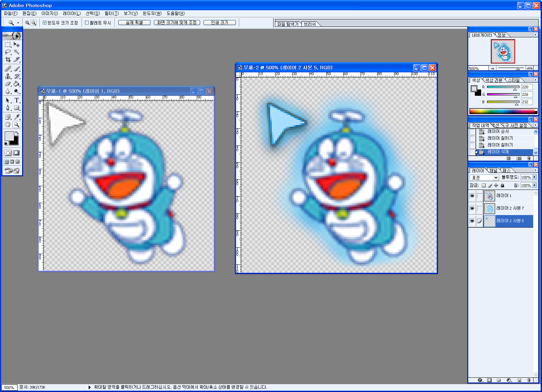Activate the Eyedropper tool
This screenshot has height=392, width=542.
(17, 117)
